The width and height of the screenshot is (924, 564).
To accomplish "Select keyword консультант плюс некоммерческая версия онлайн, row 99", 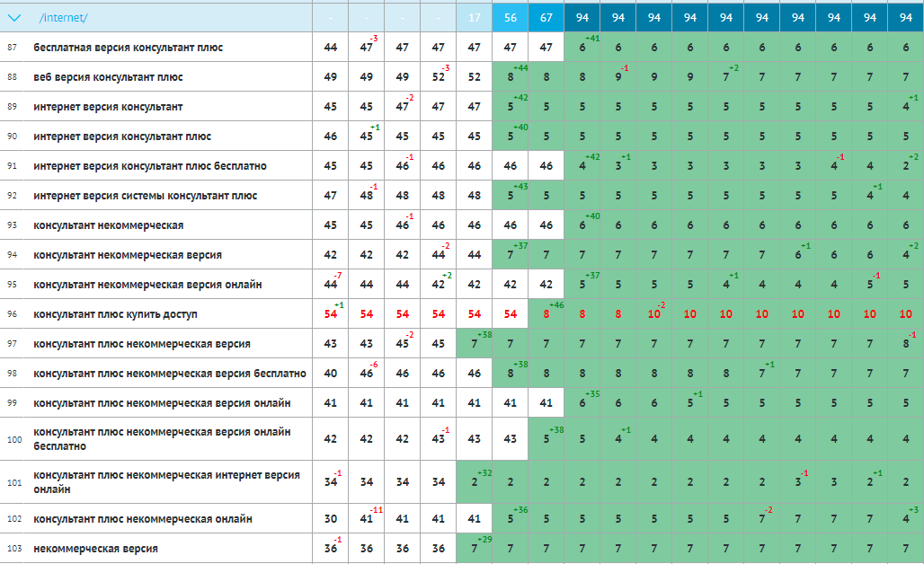I will tap(162, 403).
